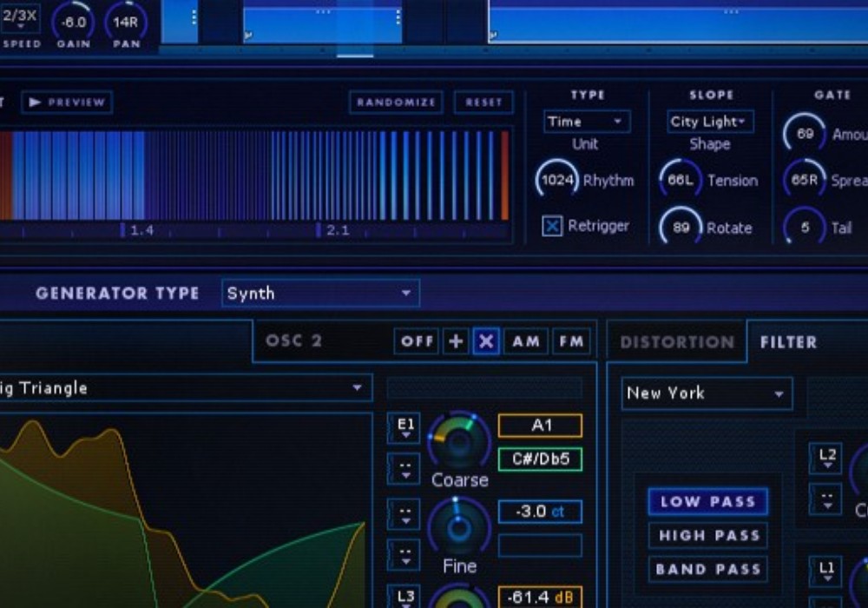Expand the City Light slope shape dropdown
Viewport: 868px width, 608px height.
[x=710, y=122]
